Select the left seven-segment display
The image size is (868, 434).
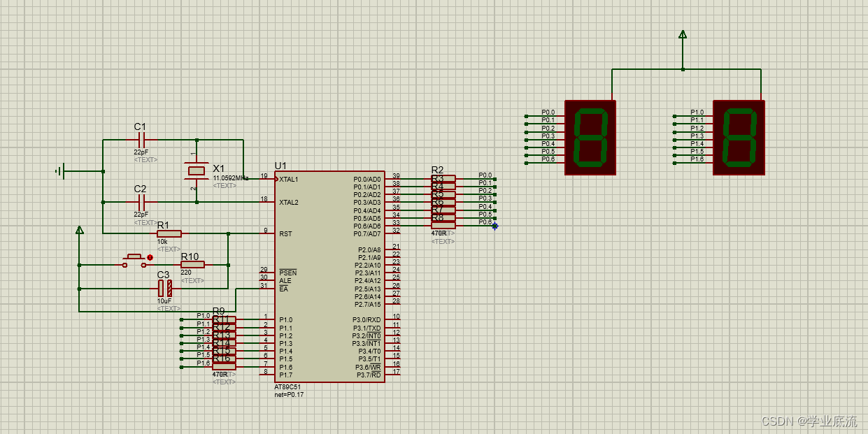click(590, 138)
